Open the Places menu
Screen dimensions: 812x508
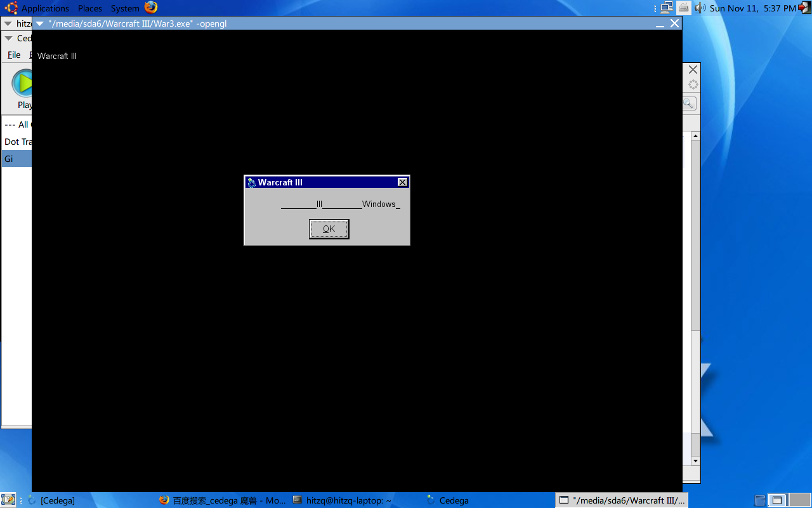90,8
